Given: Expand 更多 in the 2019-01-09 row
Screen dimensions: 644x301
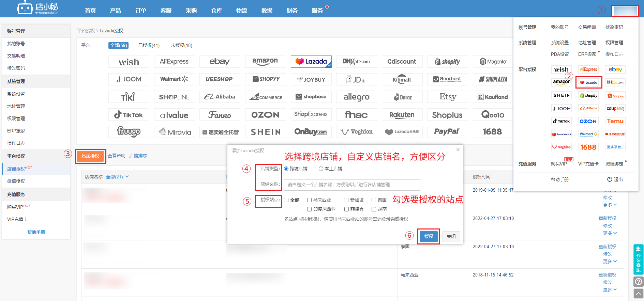Looking at the screenshot, I should tap(610, 205).
